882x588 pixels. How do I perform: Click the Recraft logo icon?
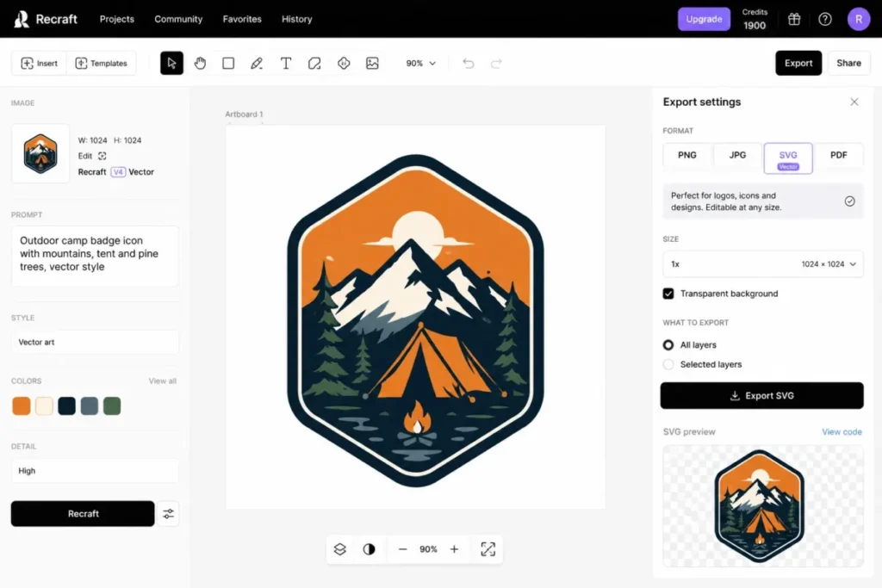point(22,19)
